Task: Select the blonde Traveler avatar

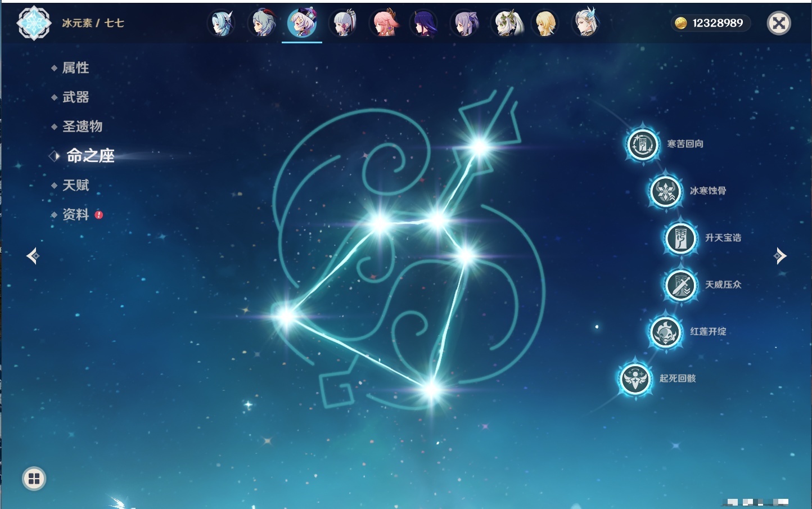Action: [x=545, y=24]
